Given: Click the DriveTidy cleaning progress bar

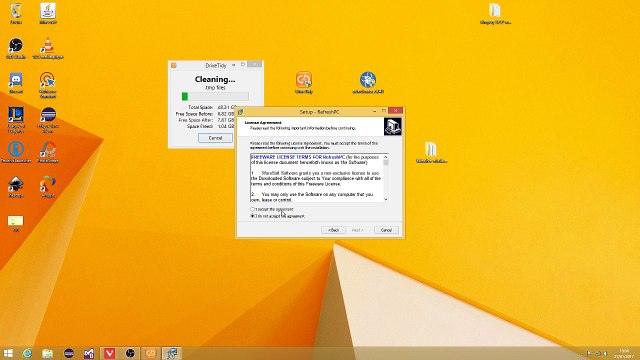Looking at the screenshot, I should [215, 96].
